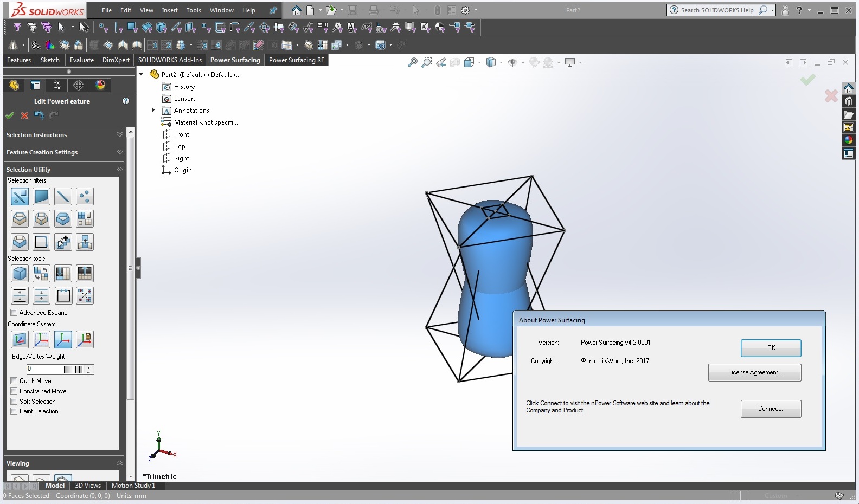Select the screen-plane coordinate system icon
The image size is (859, 504).
point(20,340)
